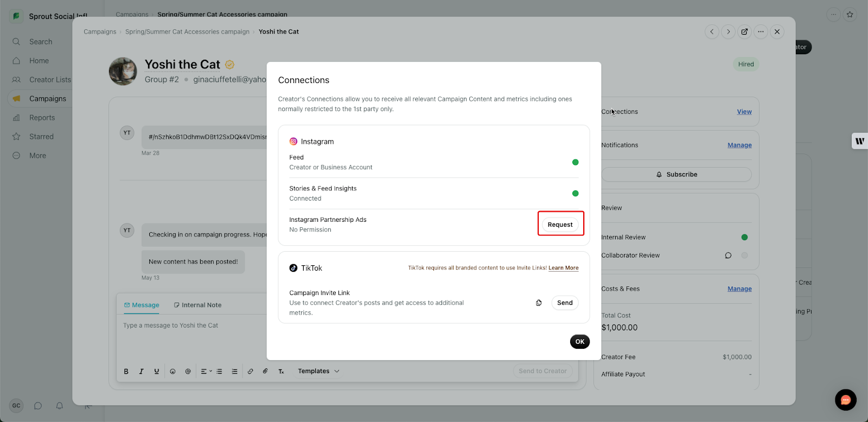Screen dimensions: 868x422
Task: Open the text alignment dropdown
Action: point(206,372)
